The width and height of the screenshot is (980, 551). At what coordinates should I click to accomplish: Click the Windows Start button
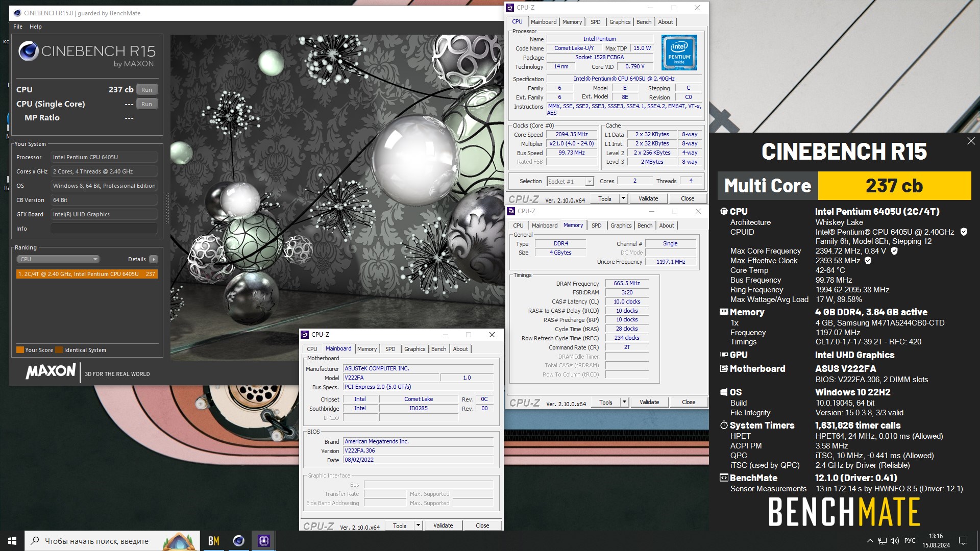click(12, 541)
